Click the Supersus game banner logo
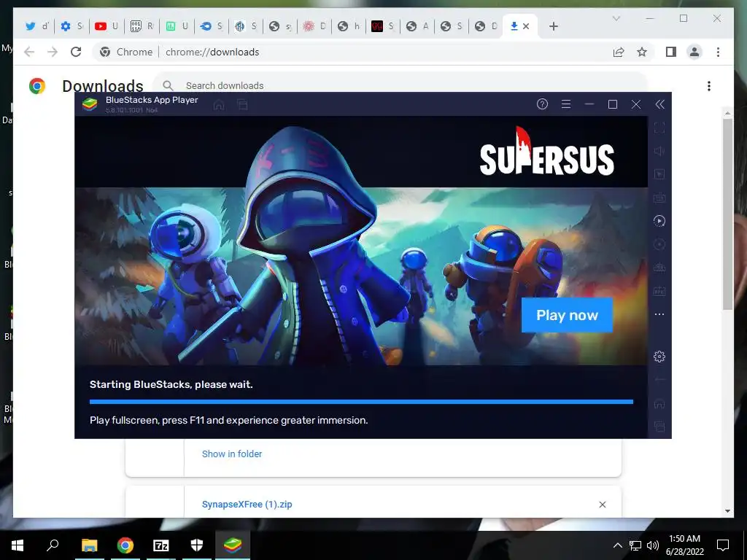This screenshot has height=560, width=747. click(x=546, y=152)
